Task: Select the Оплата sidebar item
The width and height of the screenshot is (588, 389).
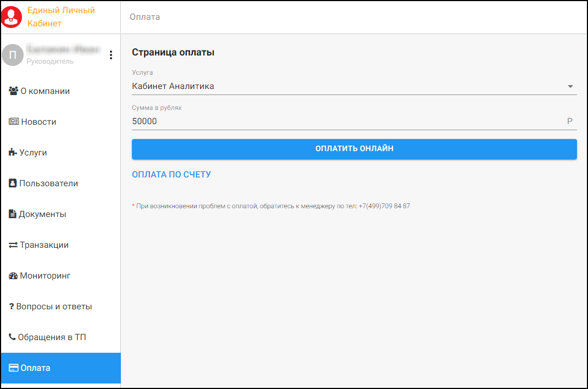Action: (60, 368)
